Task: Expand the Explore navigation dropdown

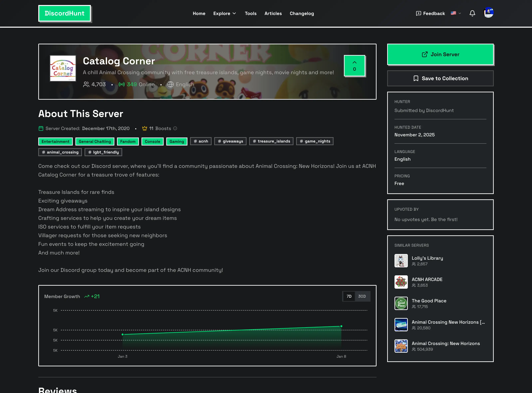Action: [225, 13]
